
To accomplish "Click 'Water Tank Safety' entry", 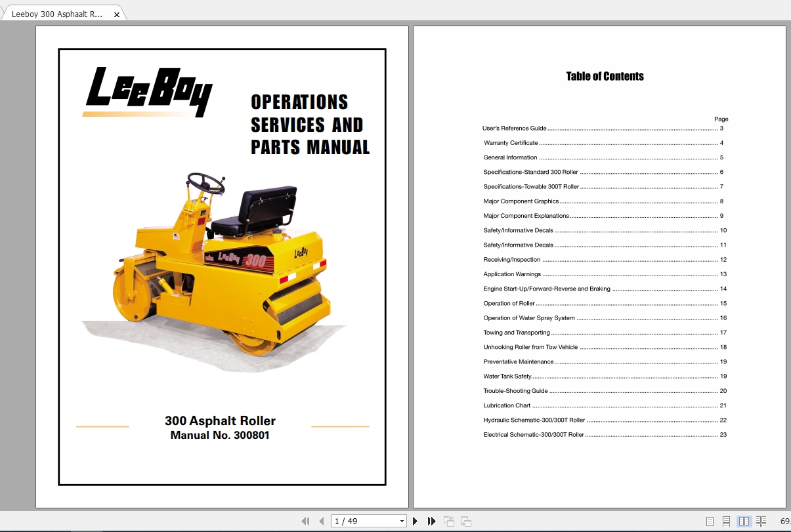I will 604,377.
